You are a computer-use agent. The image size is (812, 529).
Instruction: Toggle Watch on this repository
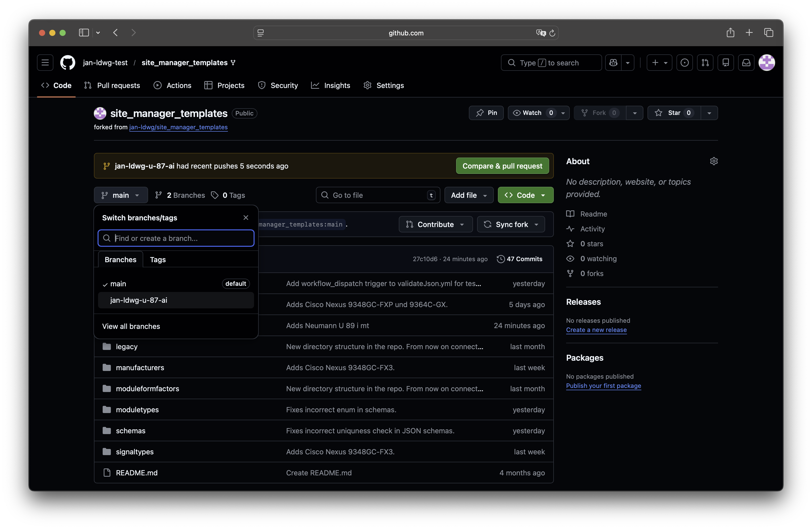coord(527,113)
